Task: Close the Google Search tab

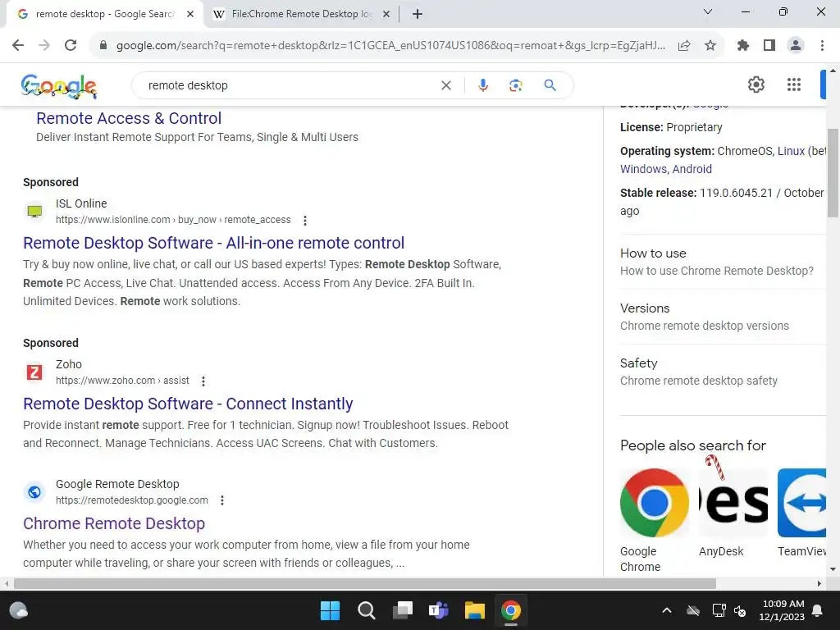Action: (x=190, y=14)
